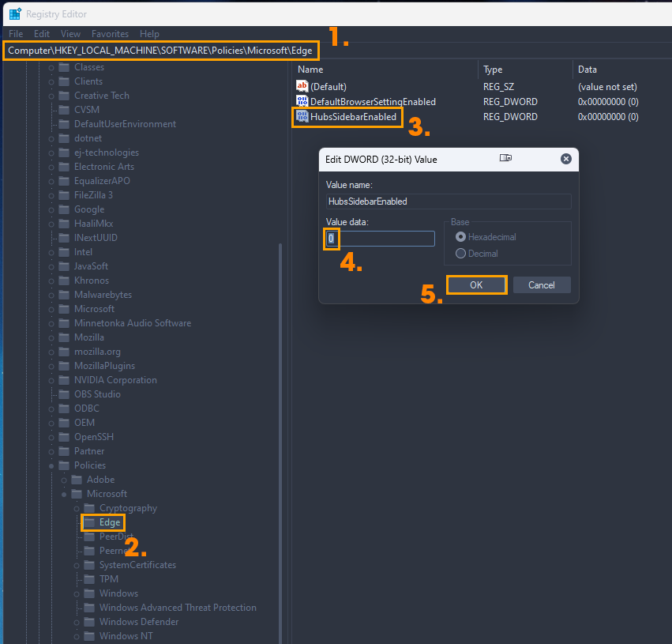Click the Clients folder icon
This screenshot has width=672, height=644.
[x=64, y=81]
